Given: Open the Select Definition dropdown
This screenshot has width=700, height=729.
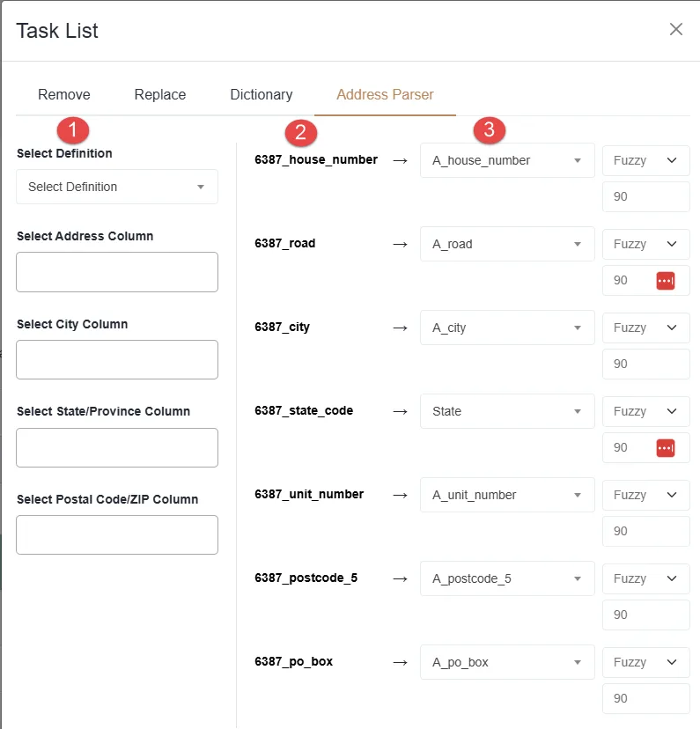Looking at the screenshot, I should (116, 187).
